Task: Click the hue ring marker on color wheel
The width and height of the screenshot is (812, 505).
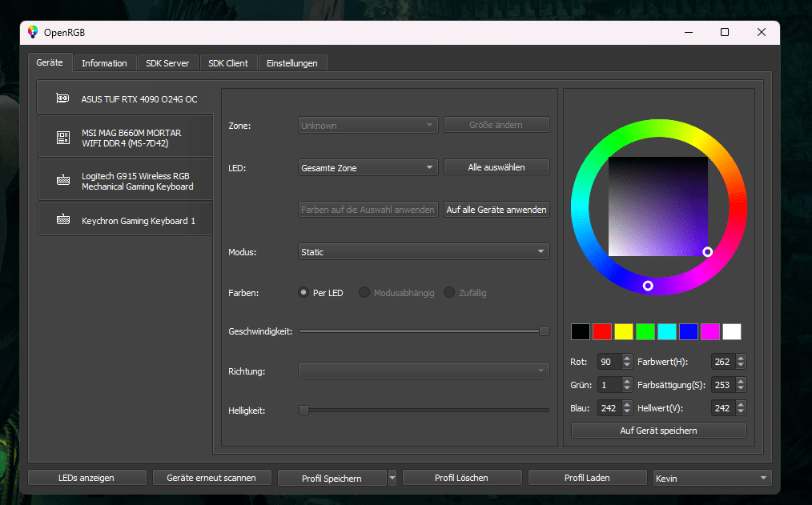Action: [x=648, y=286]
